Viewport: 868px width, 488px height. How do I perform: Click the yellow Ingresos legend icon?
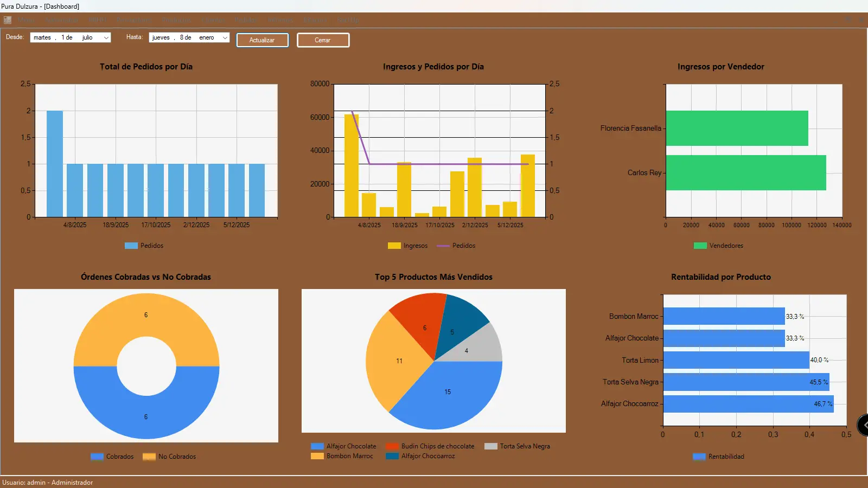tap(394, 246)
